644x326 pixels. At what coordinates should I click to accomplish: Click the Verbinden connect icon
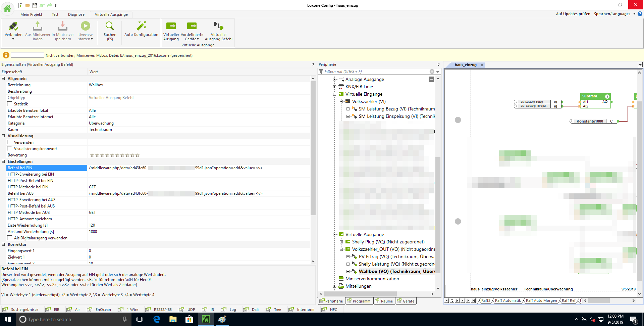point(13,27)
